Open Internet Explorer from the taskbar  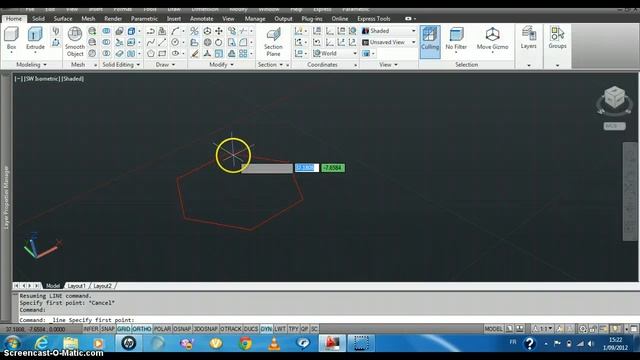pos(42,343)
